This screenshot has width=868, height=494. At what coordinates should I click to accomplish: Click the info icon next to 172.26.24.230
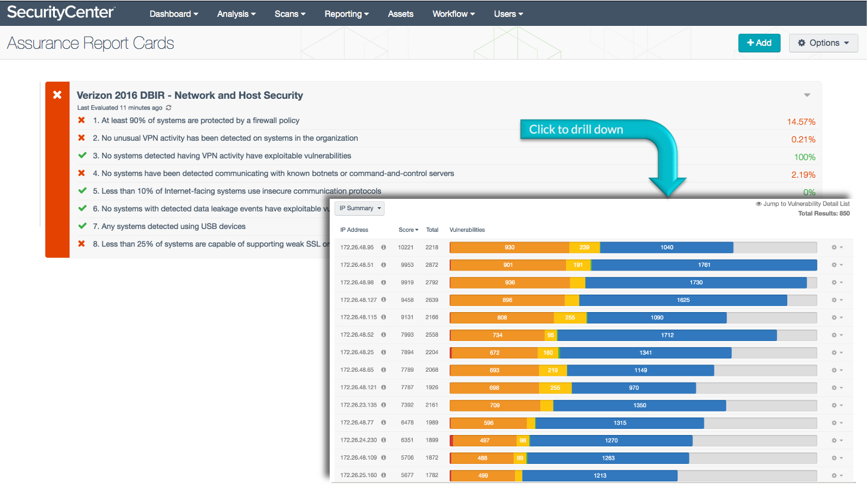click(x=383, y=440)
